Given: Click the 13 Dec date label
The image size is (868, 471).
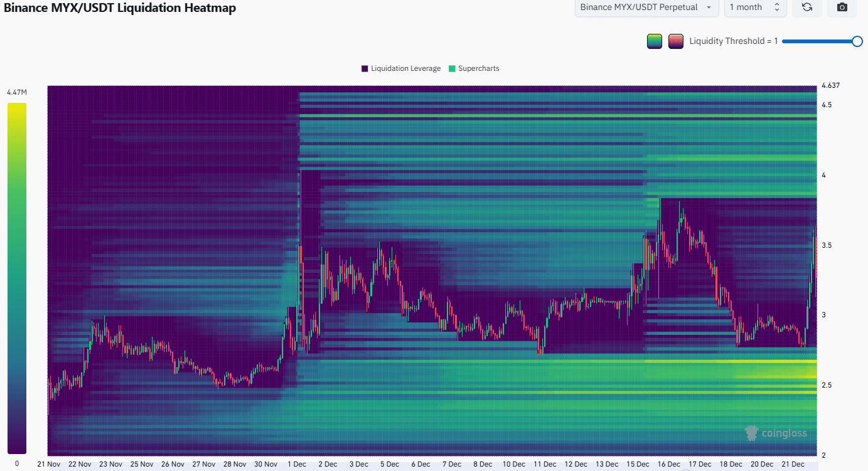Looking at the screenshot, I should [x=607, y=465].
